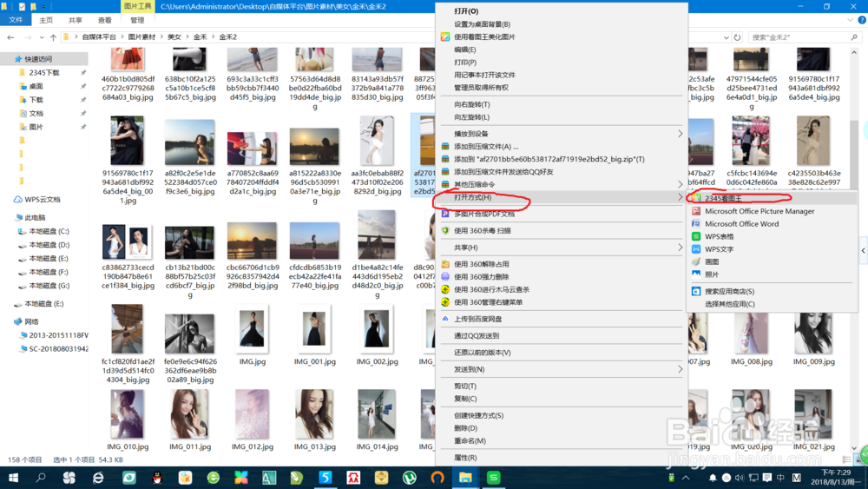
Task: Click the up-one-level arrow
Action: tap(53, 37)
